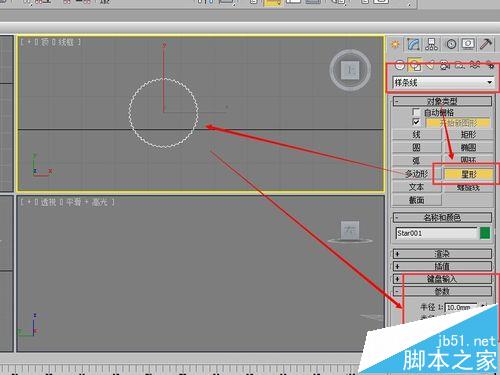Choose the 螺旋线 (Helix) shape button
This screenshot has width=500, height=375.
click(x=468, y=188)
